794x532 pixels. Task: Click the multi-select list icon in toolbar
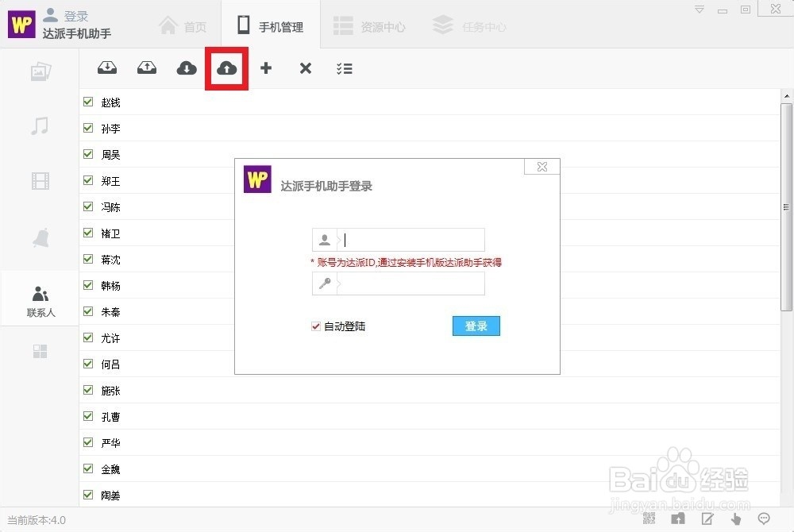pyautogui.click(x=345, y=68)
